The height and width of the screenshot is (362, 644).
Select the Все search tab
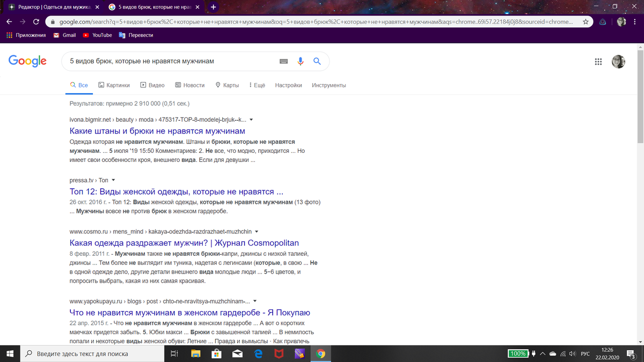(x=79, y=85)
